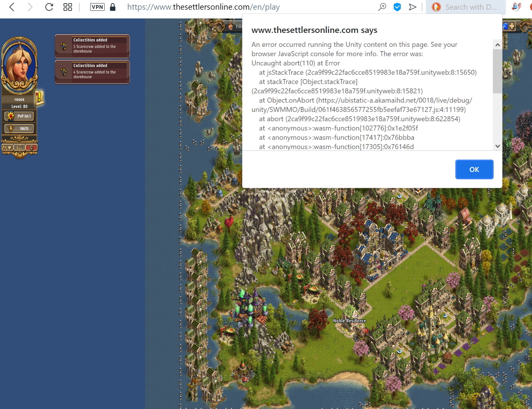Open the quest scroll exclamation icon
This screenshot has height=409, width=532.
[x=39, y=98]
